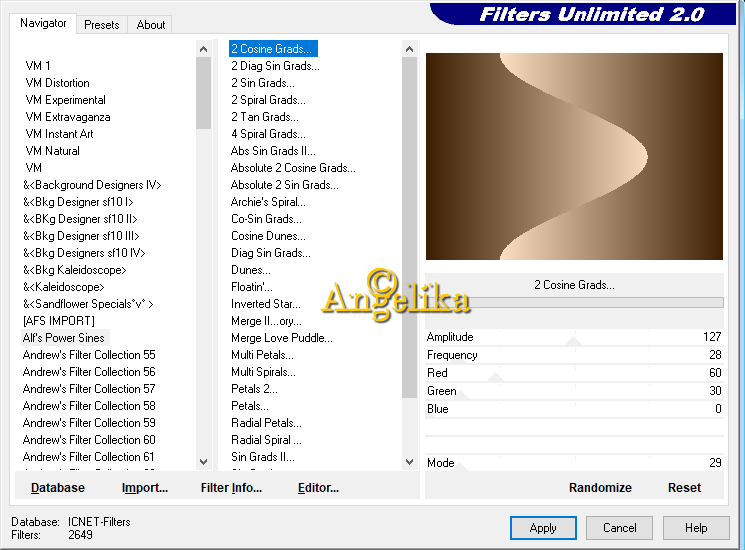Select Multi Spirals... filter

pos(263,372)
